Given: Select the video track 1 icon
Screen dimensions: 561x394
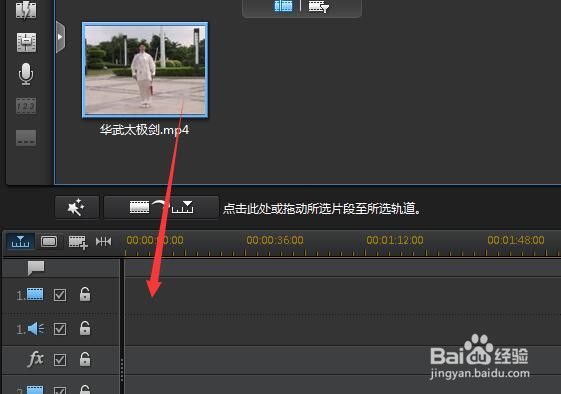Looking at the screenshot, I should point(35,295).
